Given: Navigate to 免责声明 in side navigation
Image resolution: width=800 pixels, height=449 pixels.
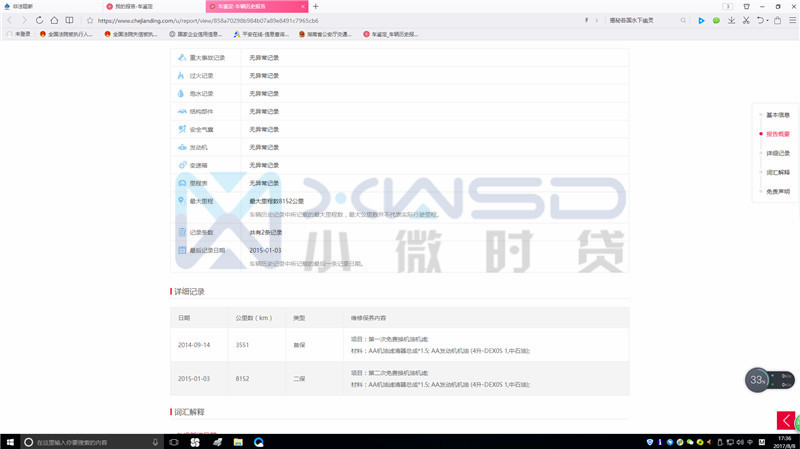Looking at the screenshot, I should click(x=777, y=191).
